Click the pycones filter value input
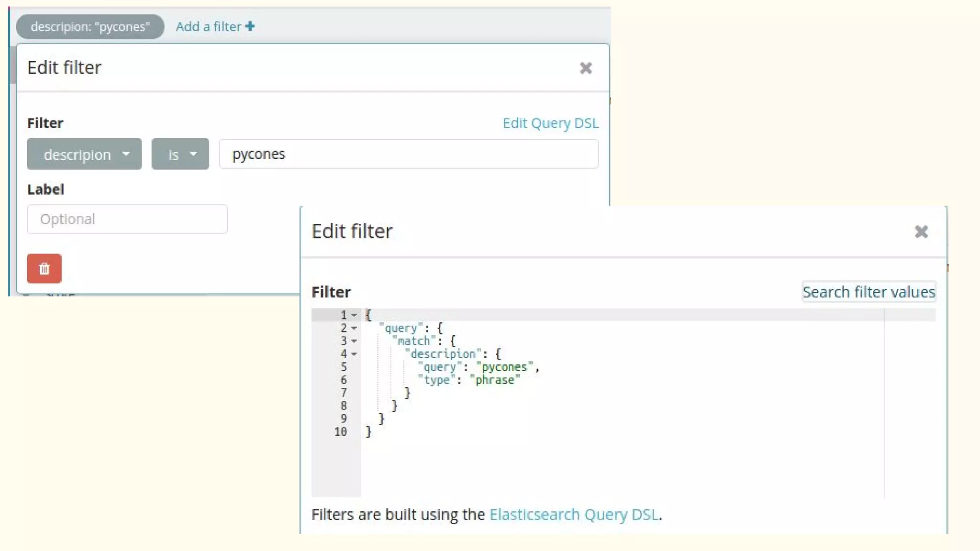This screenshot has height=551, width=980. [x=408, y=154]
